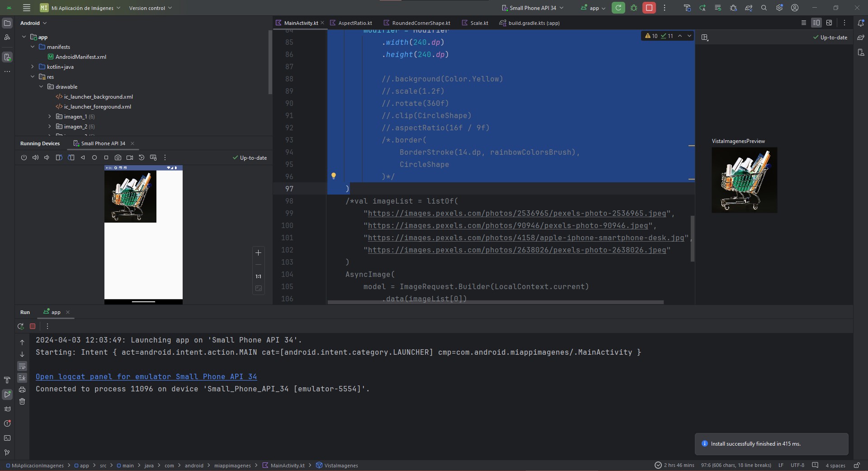
Task: Rotate the emulator device left
Action: coord(59,157)
